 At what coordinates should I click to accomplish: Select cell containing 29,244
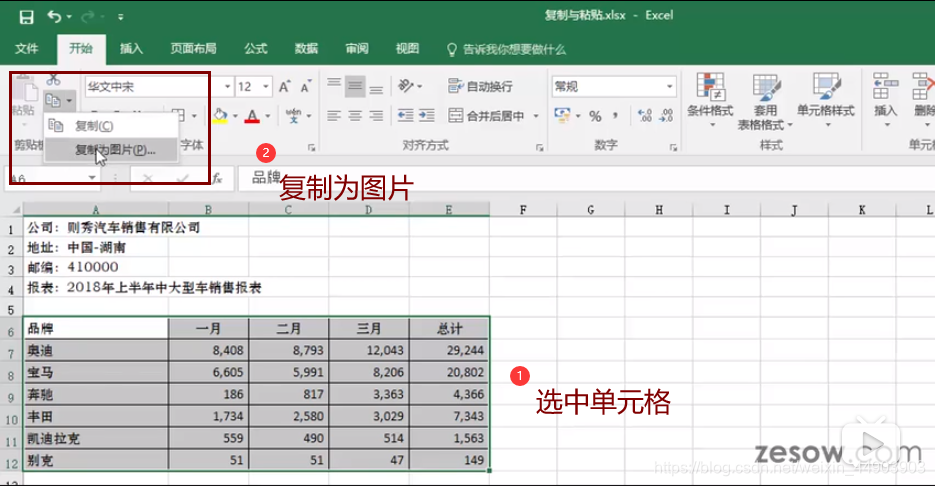pyautogui.click(x=449, y=351)
